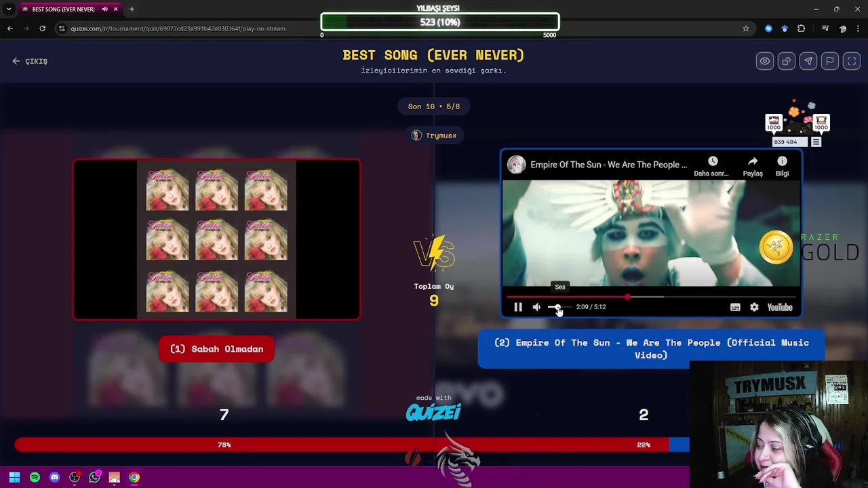This screenshot has width=868, height=488.
Task: Click the ÇIKIŞ exit link
Action: [x=30, y=61]
